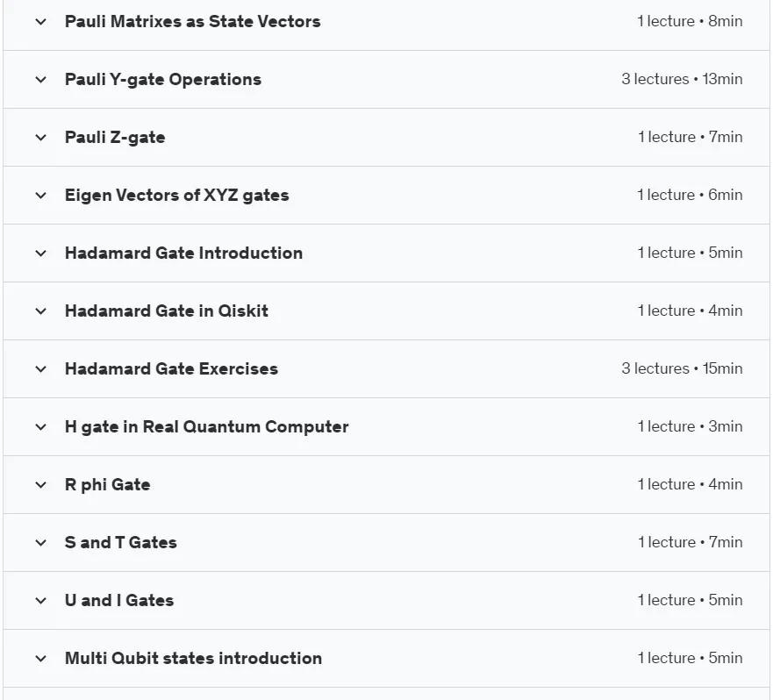Image resolution: width=773 pixels, height=700 pixels.
Task: Click the 3 lectures • 13min label
Action: coord(682,79)
